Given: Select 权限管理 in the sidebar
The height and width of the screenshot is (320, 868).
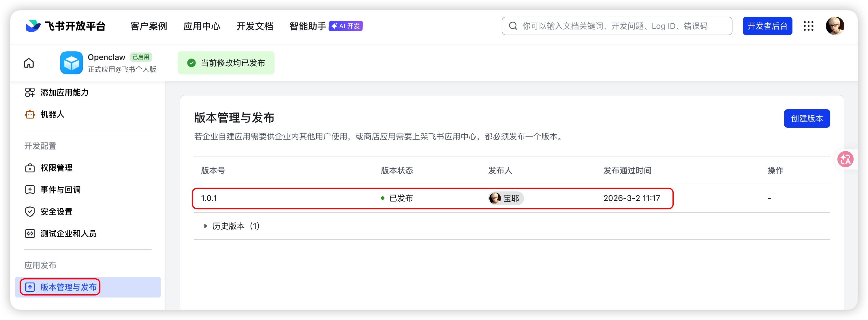Looking at the screenshot, I should pyautogui.click(x=56, y=168).
